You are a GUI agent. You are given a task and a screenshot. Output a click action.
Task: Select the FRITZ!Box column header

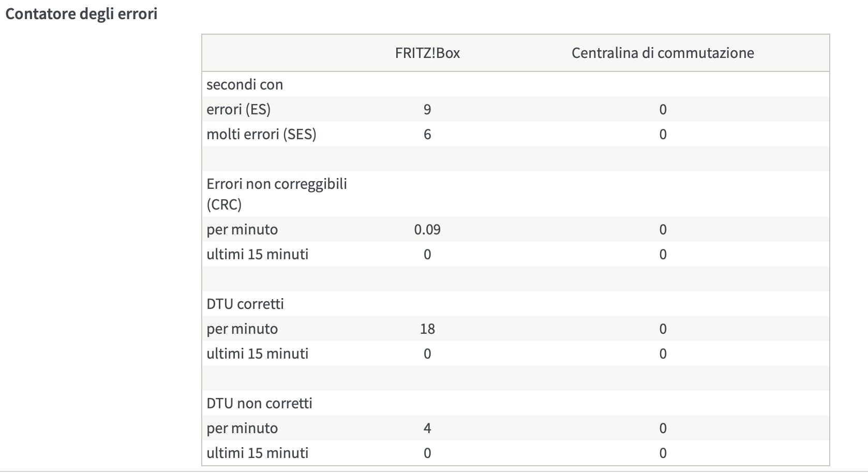[427, 53]
